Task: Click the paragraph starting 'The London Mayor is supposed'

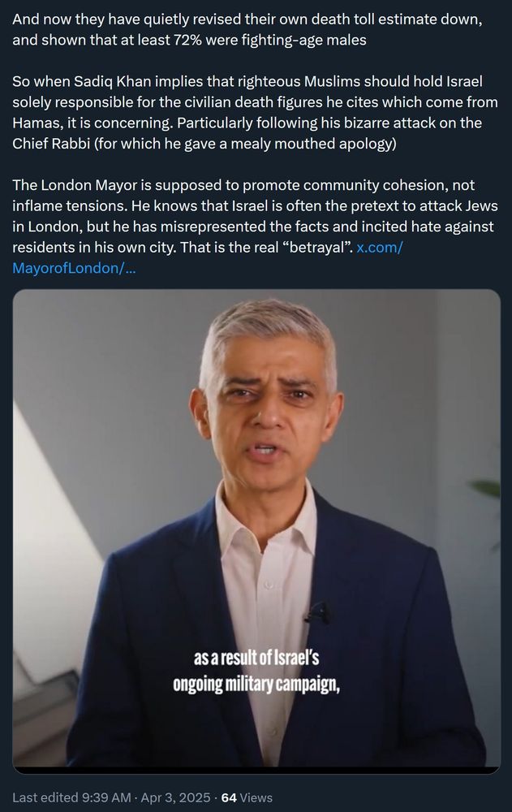Action: click(256, 227)
